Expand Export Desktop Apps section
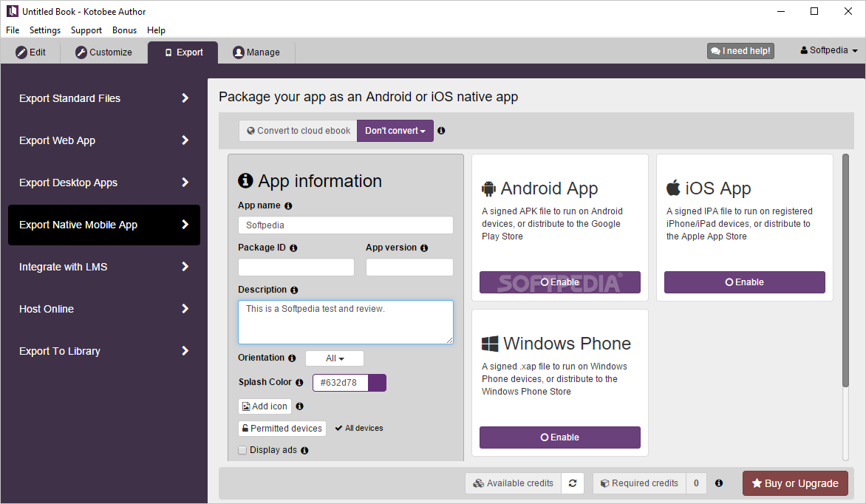Image resolution: width=866 pixels, height=504 pixels. tap(104, 183)
